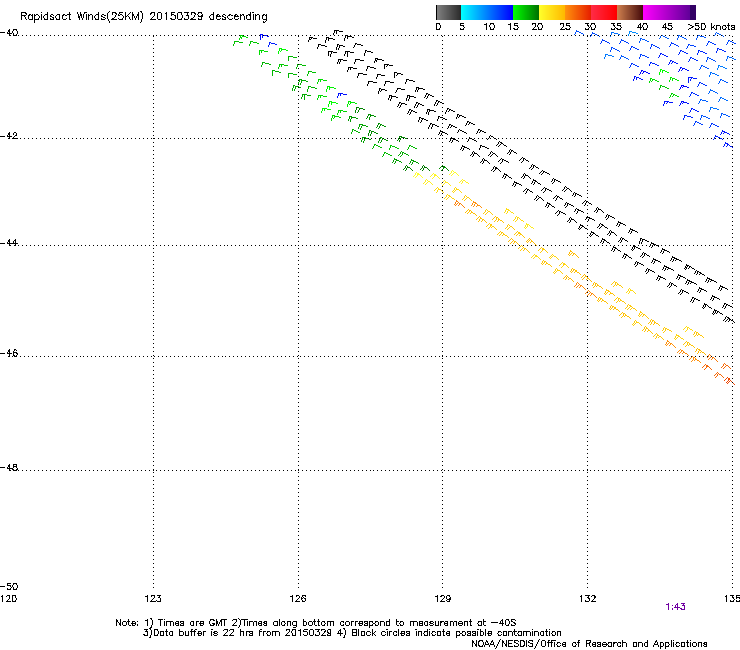740x650 pixels.
Task: Click the '25' color scale label
Action: [x=565, y=27]
